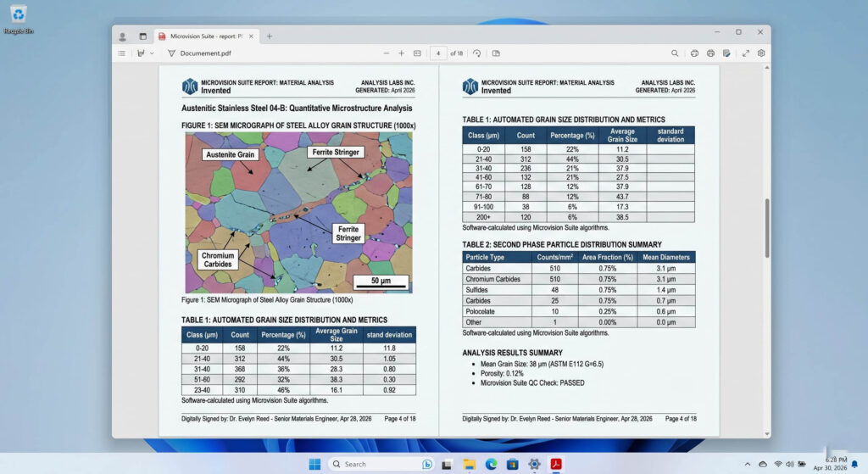The image size is (868, 474).
Task: Toggle the table of contents sidebar
Action: coord(122,53)
